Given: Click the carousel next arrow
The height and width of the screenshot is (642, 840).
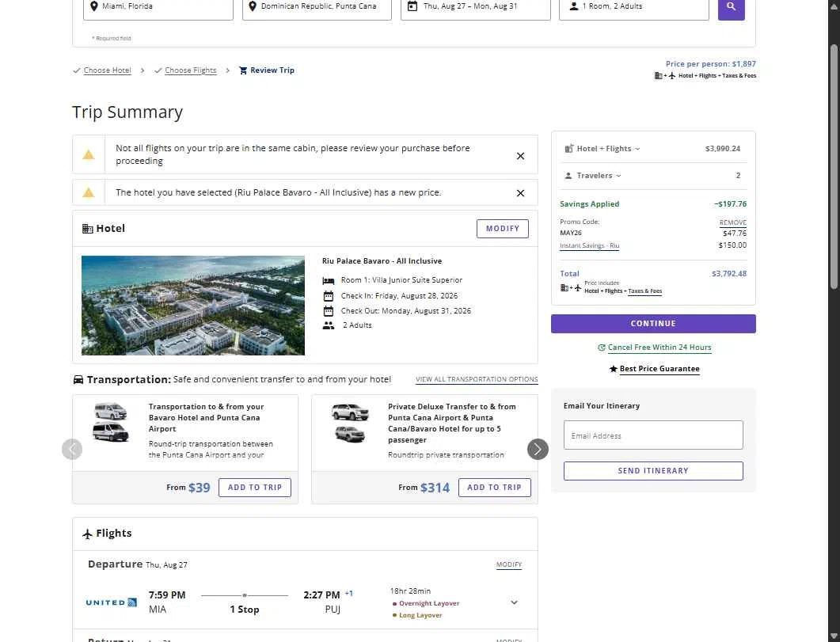Looking at the screenshot, I should pyautogui.click(x=538, y=449).
